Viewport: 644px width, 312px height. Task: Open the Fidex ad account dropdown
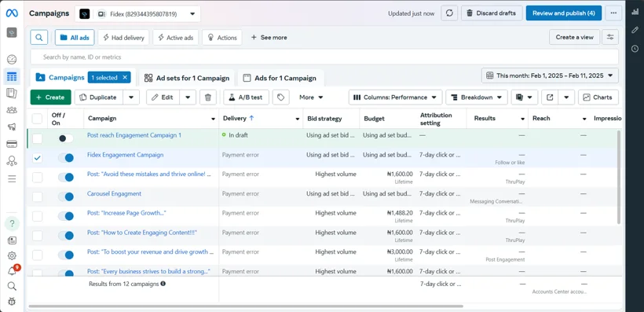coord(137,14)
